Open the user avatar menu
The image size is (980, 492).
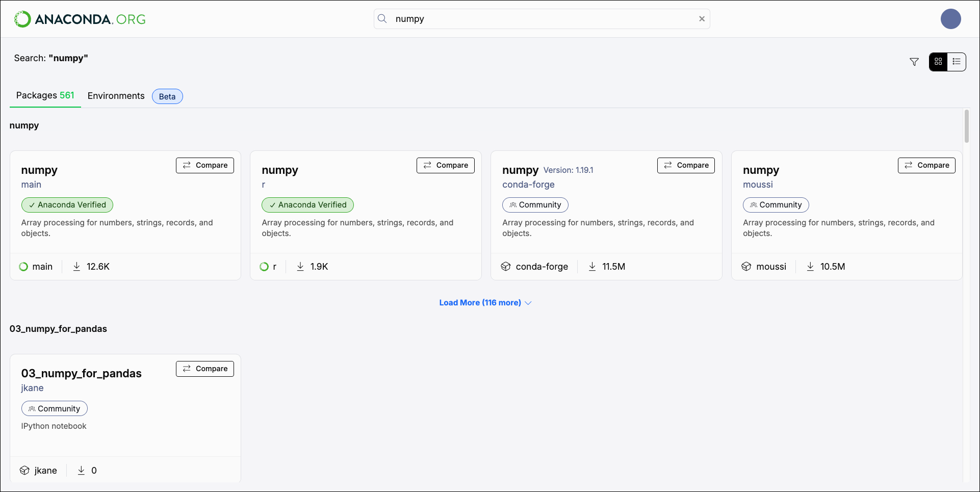point(950,19)
